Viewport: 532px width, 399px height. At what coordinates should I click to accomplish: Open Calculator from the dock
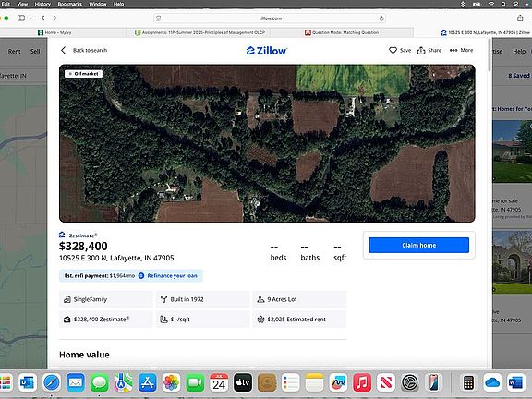468,383
